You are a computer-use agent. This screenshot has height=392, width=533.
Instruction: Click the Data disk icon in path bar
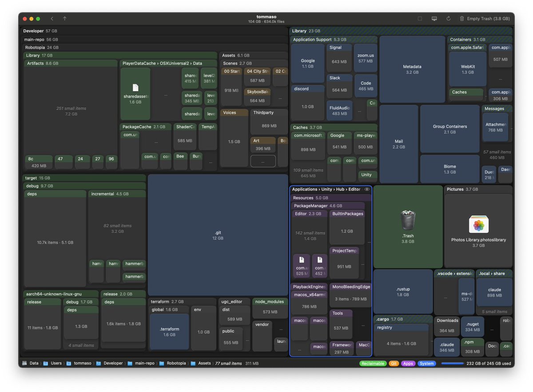point(24,363)
